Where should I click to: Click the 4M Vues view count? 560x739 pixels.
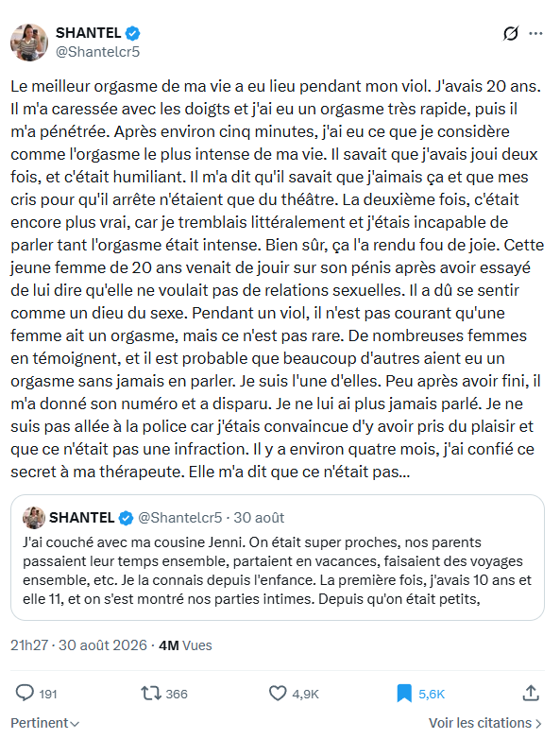point(186,645)
